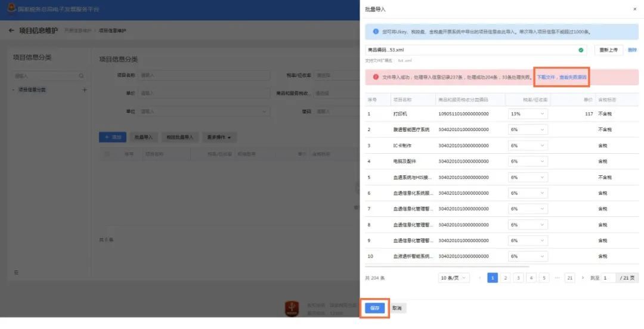Click the 项目名称 input in background form
Viewport: 644px width, 329px height.
click(x=204, y=75)
